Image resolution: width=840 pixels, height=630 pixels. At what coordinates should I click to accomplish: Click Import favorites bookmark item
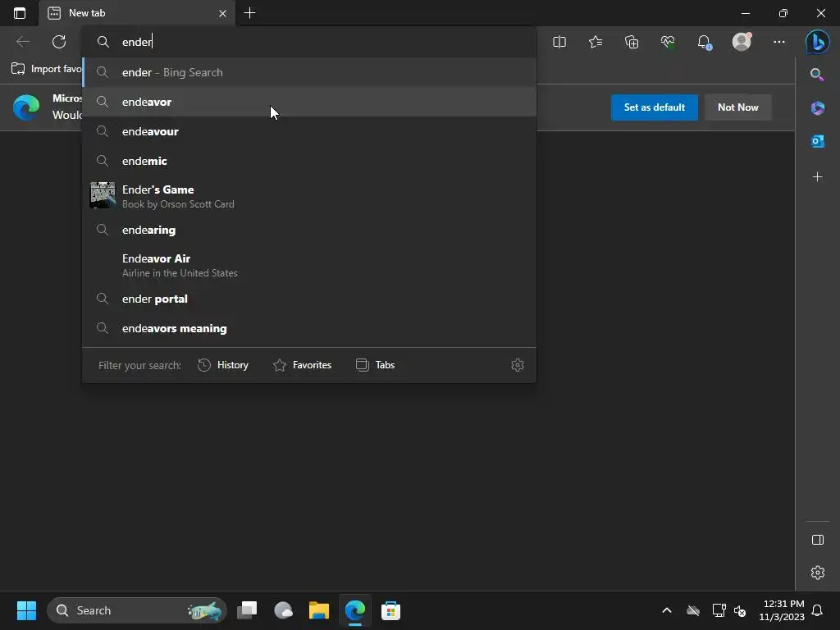point(47,69)
